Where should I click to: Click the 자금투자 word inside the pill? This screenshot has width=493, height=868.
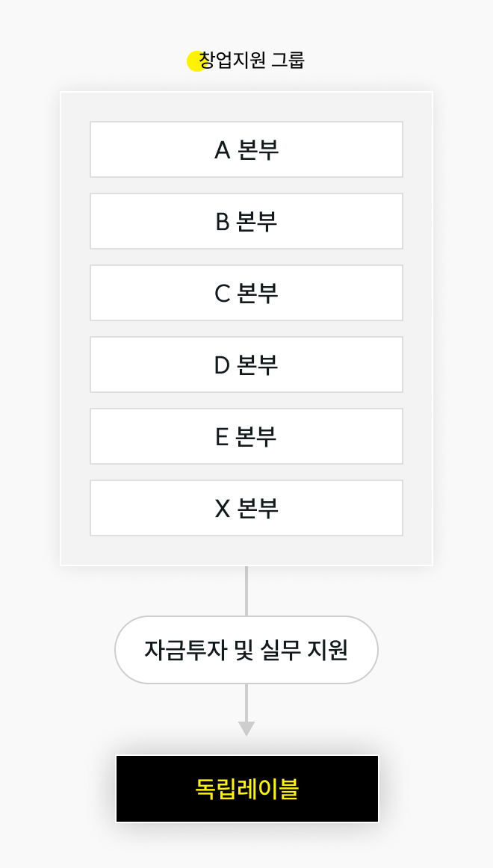click(185, 650)
